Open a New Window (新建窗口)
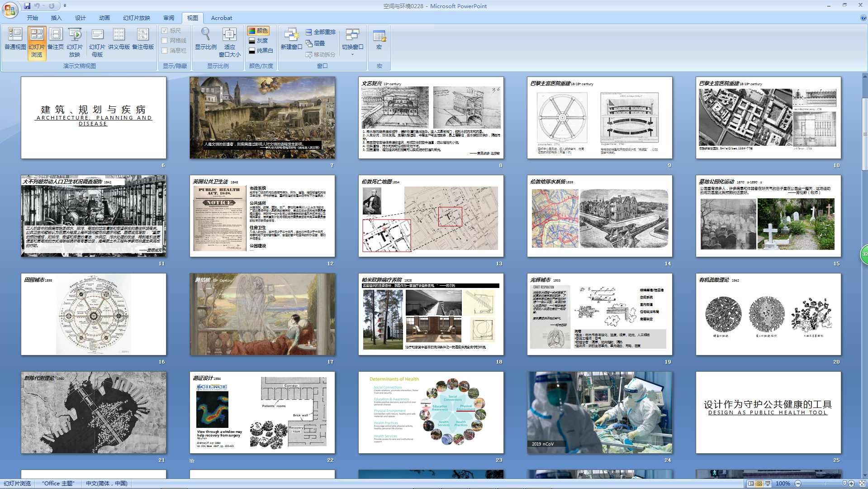The image size is (868, 489). [x=291, y=39]
